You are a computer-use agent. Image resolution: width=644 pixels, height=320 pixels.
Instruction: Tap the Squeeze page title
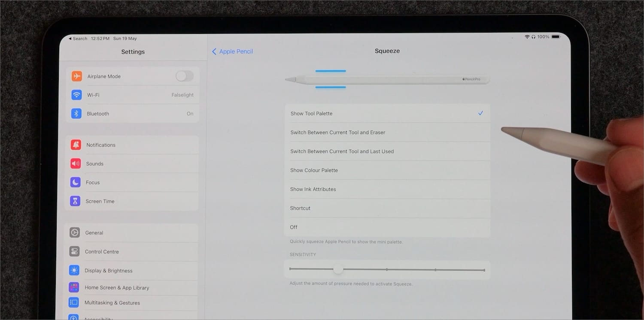pos(387,51)
